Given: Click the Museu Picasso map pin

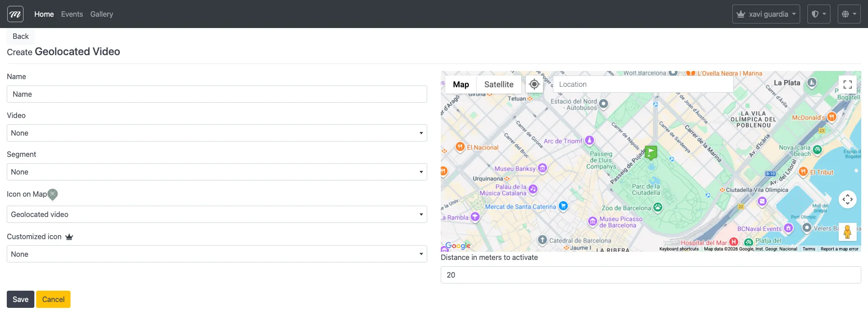Looking at the screenshot, I should [x=593, y=222].
